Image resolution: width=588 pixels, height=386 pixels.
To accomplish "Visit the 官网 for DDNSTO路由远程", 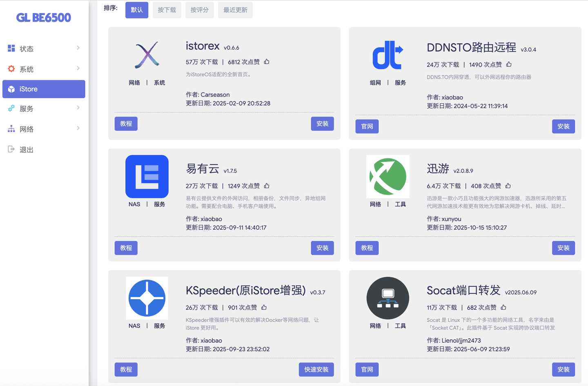I will tap(367, 126).
